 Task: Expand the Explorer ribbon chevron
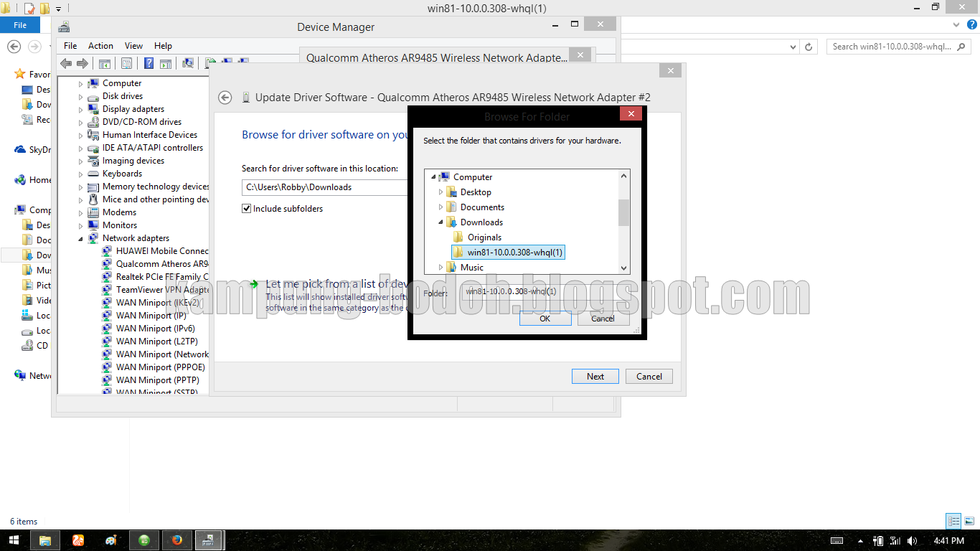coord(956,25)
